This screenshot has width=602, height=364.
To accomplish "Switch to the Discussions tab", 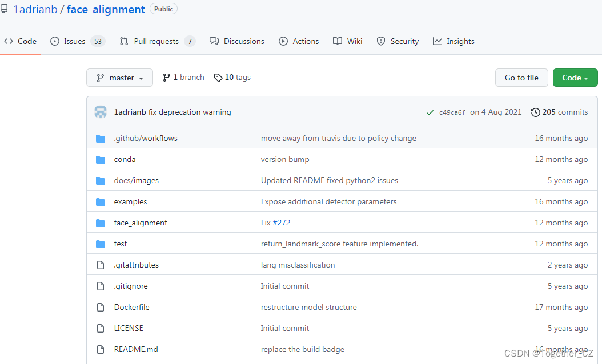I will point(244,41).
